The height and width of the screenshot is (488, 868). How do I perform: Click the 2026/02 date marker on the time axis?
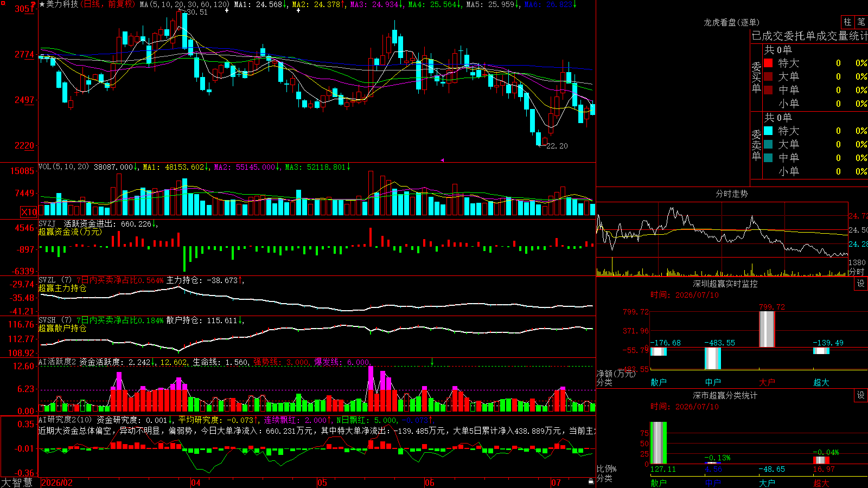pyautogui.click(x=57, y=483)
